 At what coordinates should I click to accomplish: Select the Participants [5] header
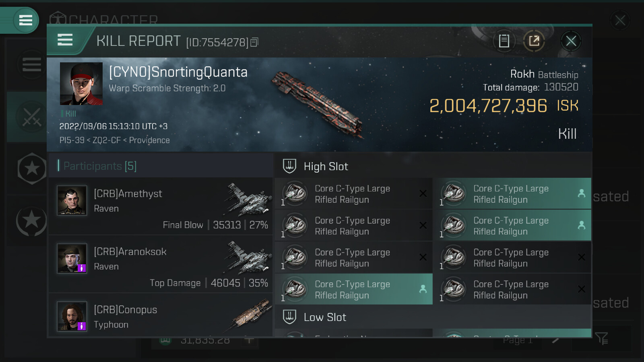100,166
